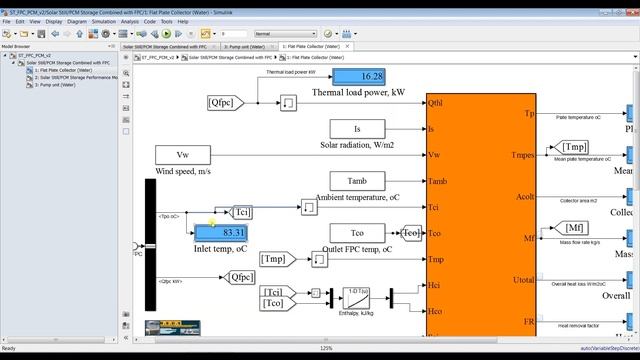
Task: Expand the configuration gear dropdown arrow
Action: pyautogui.click(x=114, y=34)
